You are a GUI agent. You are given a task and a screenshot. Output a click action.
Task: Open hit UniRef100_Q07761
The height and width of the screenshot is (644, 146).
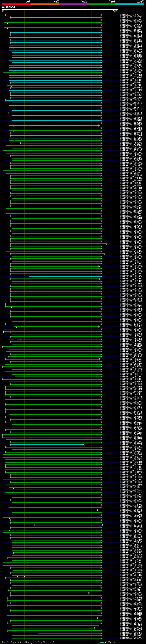coord(131,25)
